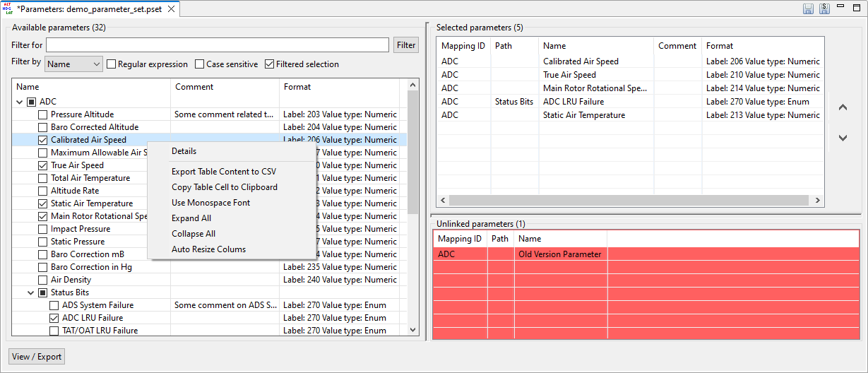Move selected parameter down with arrow

843,138
